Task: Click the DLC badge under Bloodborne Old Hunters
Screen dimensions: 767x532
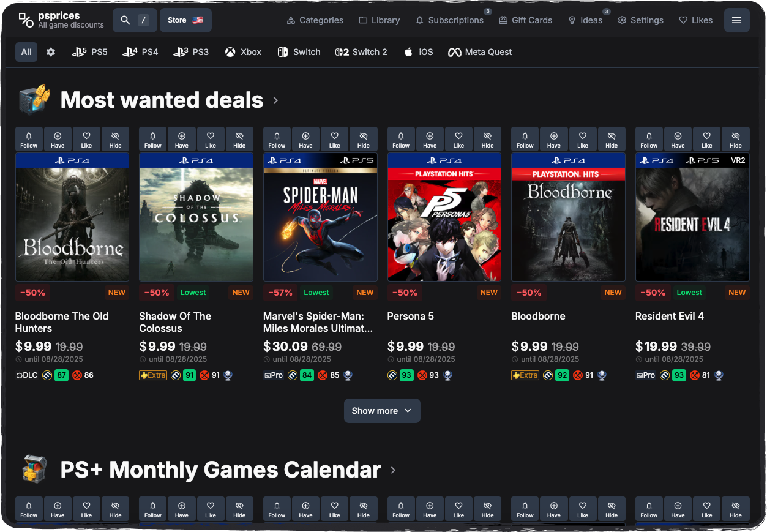Action: pos(27,375)
